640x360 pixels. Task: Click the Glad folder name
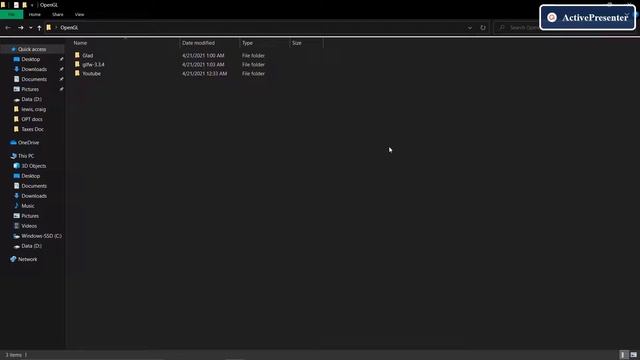(x=88, y=56)
